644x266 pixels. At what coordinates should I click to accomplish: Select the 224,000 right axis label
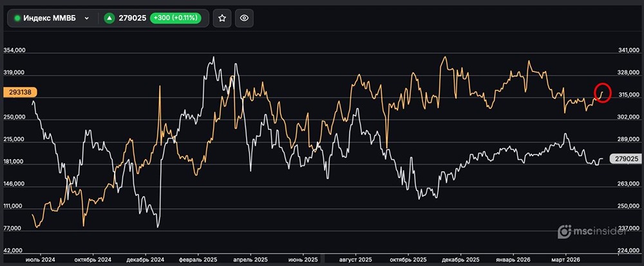(629, 251)
